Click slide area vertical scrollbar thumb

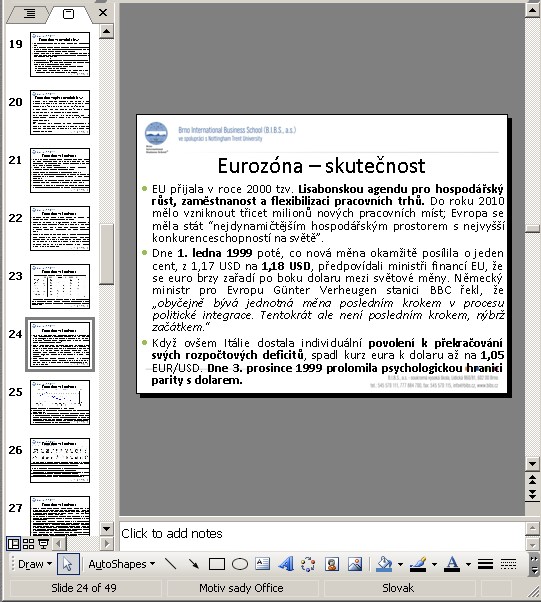point(532,228)
